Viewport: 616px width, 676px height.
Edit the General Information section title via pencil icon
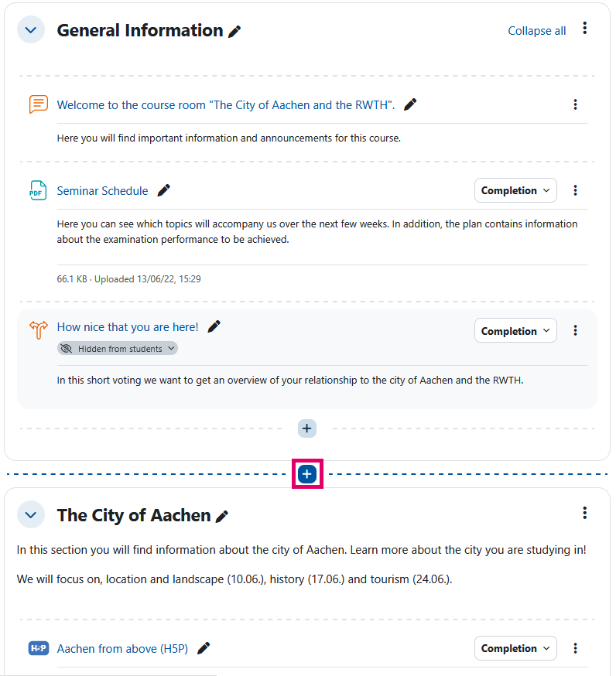234,31
